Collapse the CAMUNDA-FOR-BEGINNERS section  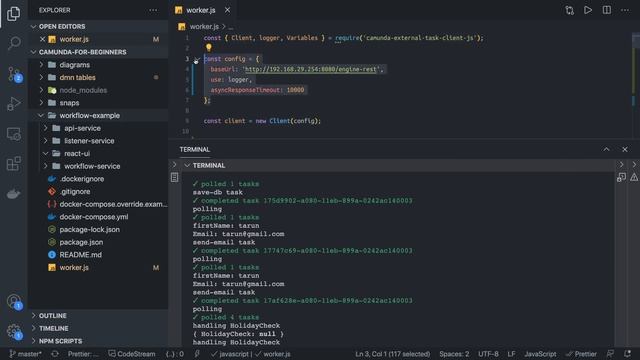[33, 52]
